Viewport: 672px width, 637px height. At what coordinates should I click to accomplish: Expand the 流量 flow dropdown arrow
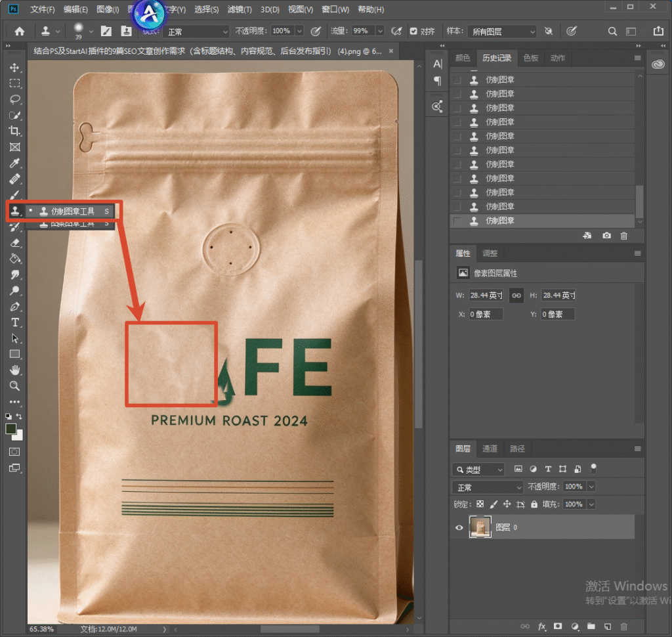pyautogui.click(x=380, y=31)
